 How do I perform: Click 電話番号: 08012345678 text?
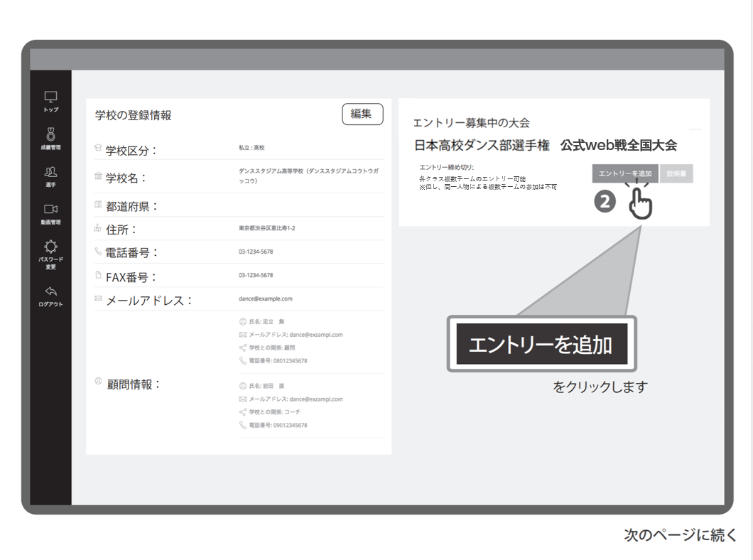(278, 361)
